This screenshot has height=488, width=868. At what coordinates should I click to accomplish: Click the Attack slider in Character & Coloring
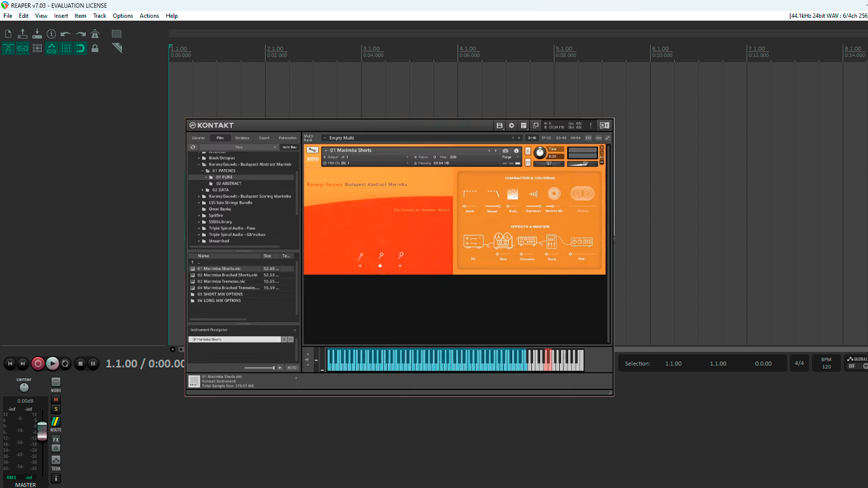(x=470, y=207)
